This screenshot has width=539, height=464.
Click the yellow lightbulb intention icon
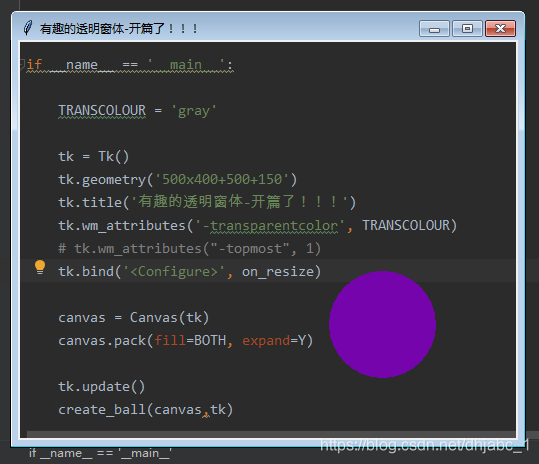[x=40, y=267]
